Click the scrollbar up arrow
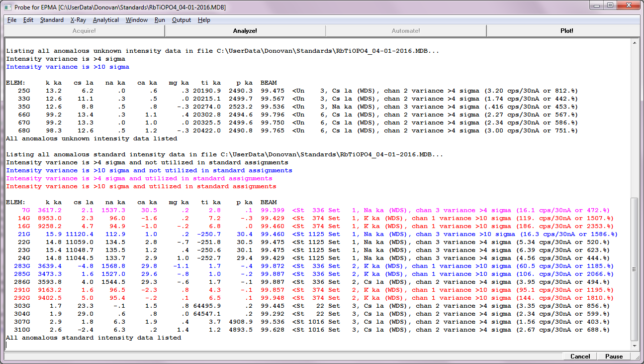 pos(634,43)
